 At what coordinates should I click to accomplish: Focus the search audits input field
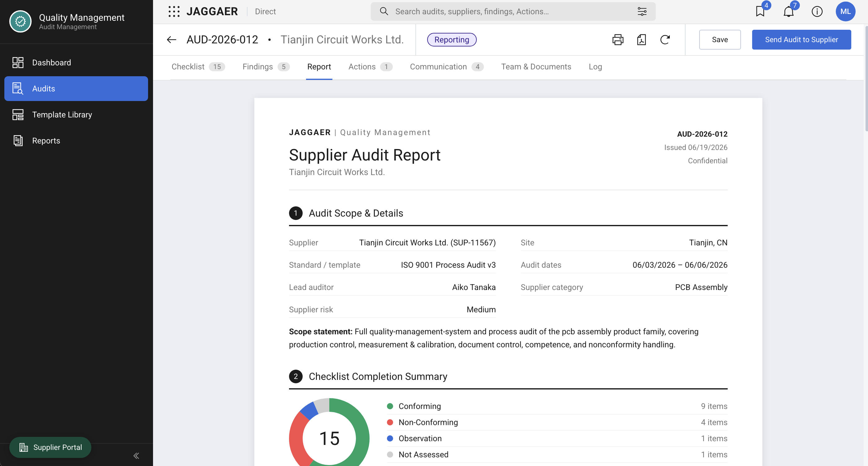coord(513,11)
